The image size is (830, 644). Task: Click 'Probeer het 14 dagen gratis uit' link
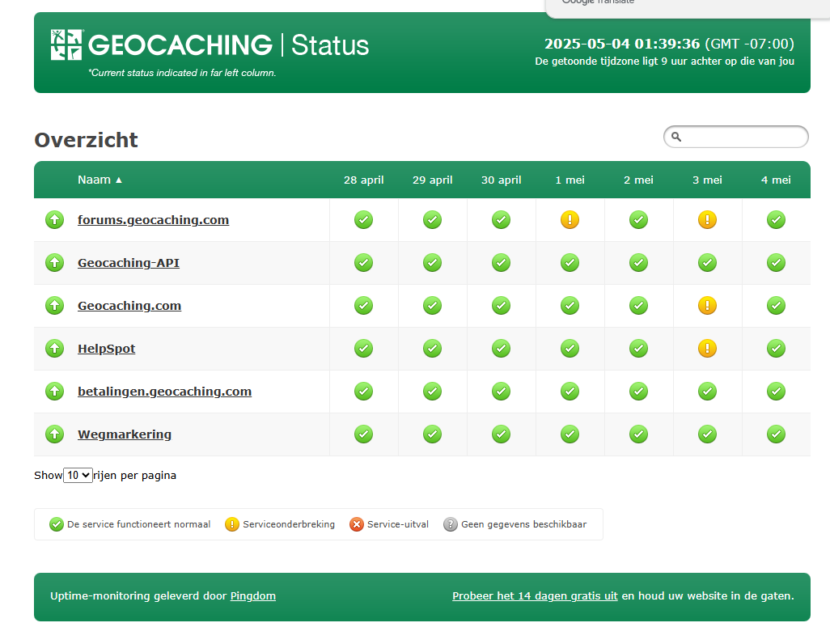click(535, 596)
